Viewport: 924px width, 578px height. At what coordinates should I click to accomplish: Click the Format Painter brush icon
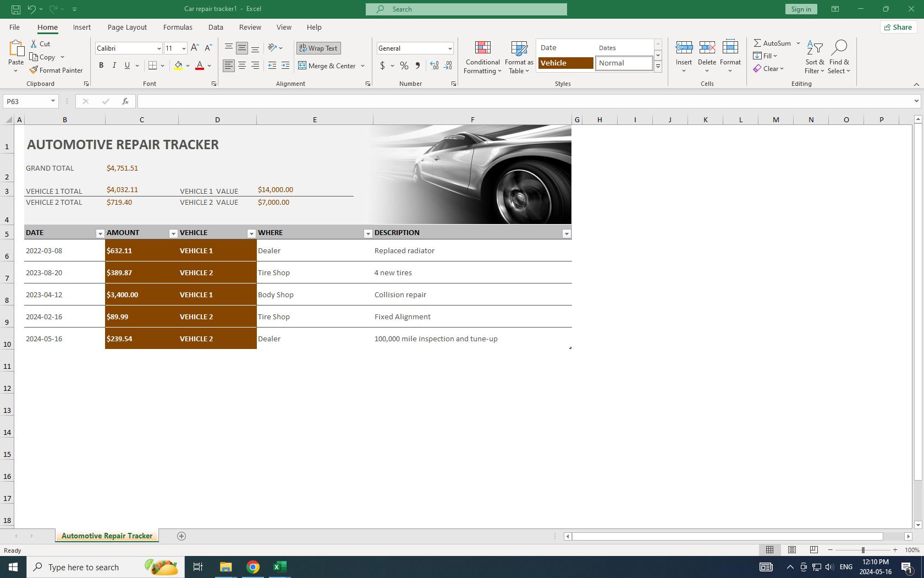pos(34,70)
